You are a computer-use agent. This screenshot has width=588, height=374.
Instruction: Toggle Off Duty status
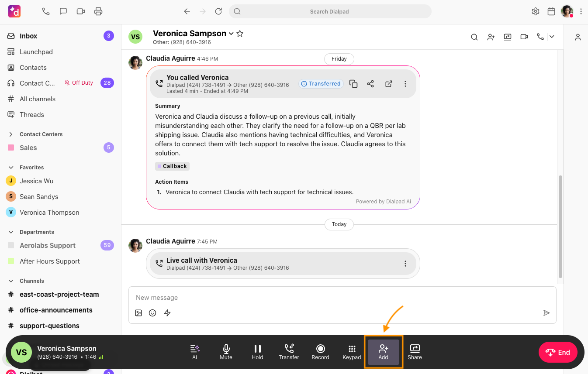coord(79,83)
